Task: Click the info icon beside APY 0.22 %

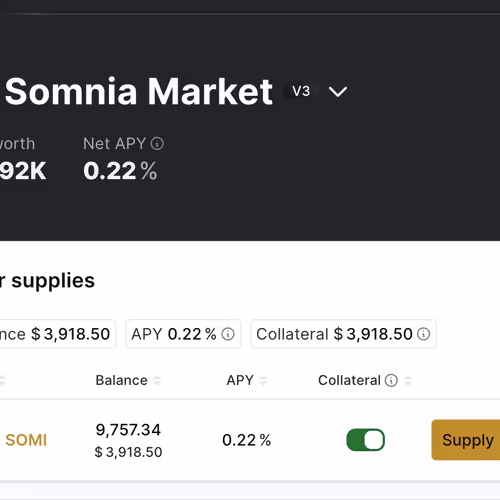Action: tap(228, 334)
